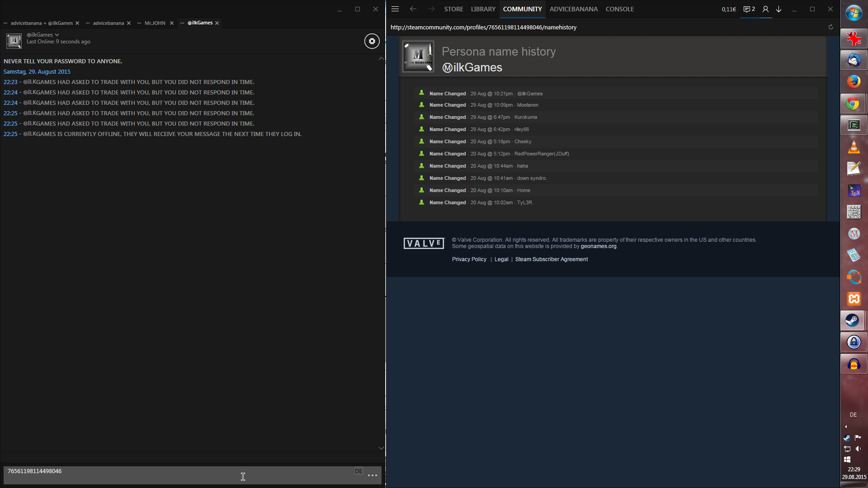The width and height of the screenshot is (868, 488).
Task: Close the advicebanana chat tab
Action: (x=129, y=23)
